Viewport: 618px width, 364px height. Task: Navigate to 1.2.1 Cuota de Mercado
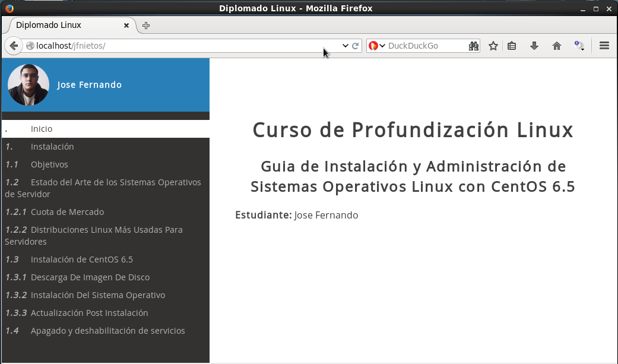[x=67, y=212]
